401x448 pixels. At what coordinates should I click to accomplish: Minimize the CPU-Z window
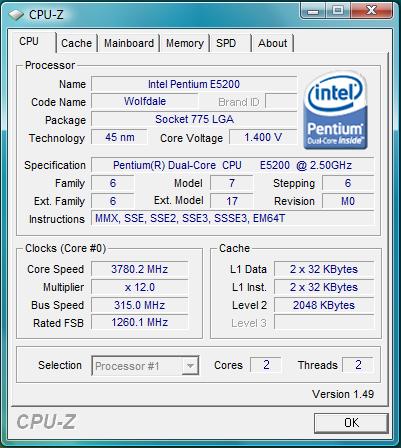[x=313, y=11]
